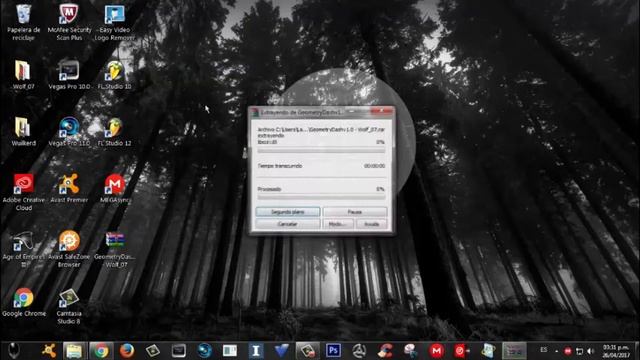Open the taskbar clock and date
This screenshot has width=640, height=360.
pyautogui.click(x=616, y=351)
